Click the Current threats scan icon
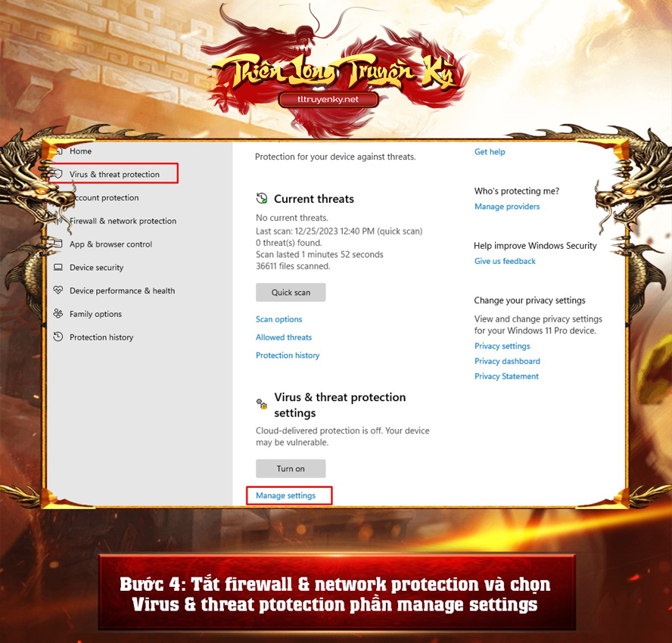672x643 pixels. pyautogui.click(x=261, y=198)
